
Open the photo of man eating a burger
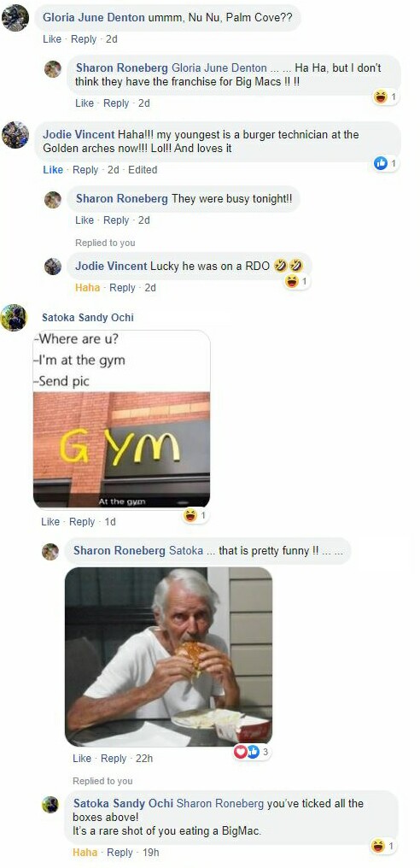pyautogui.click(x=169, y=656)
